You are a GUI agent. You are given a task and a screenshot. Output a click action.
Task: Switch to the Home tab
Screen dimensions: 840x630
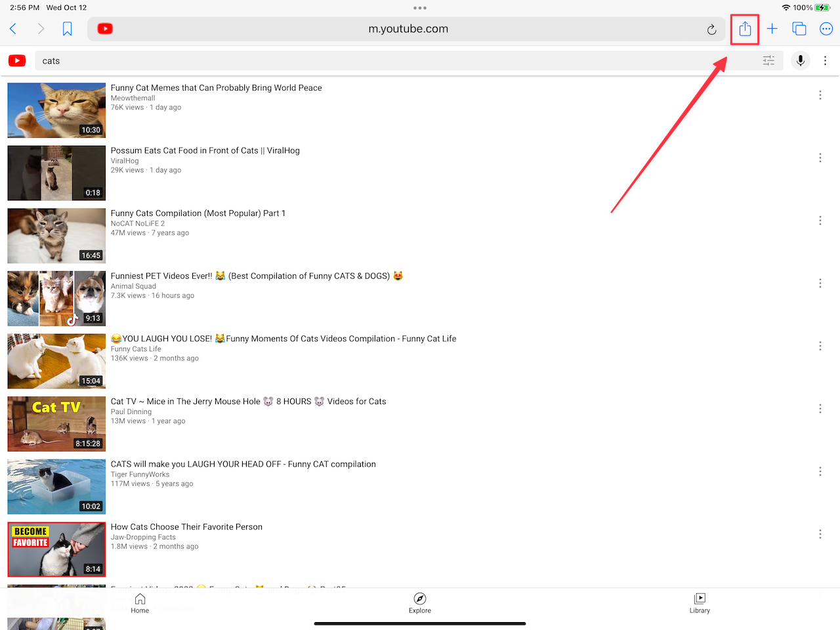point(140,603)
